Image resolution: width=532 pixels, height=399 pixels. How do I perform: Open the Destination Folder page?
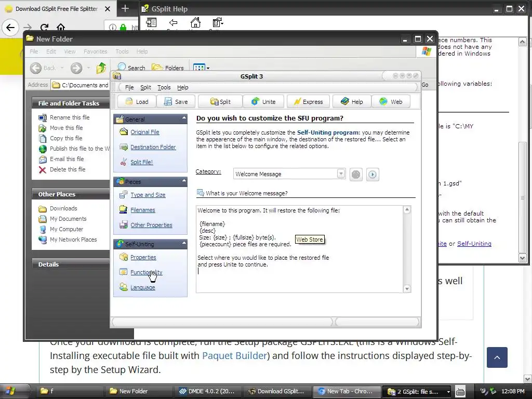pos(153,147)
